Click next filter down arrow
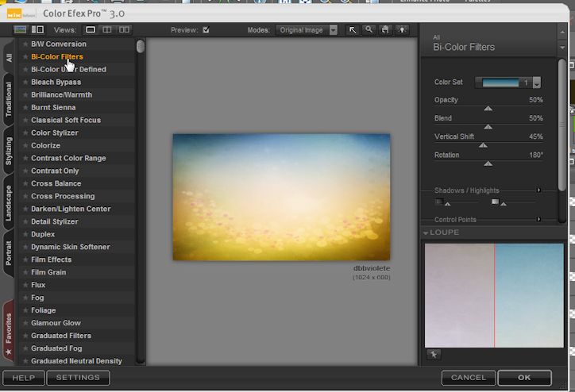 click(562, 48)
